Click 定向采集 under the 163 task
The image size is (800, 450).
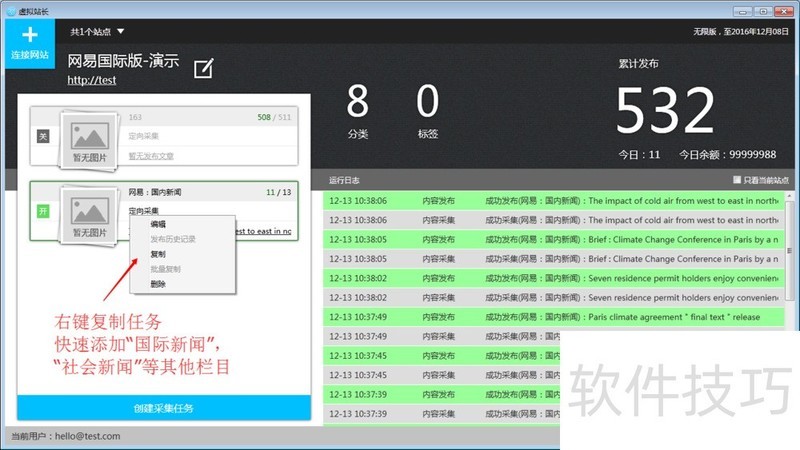143,136
